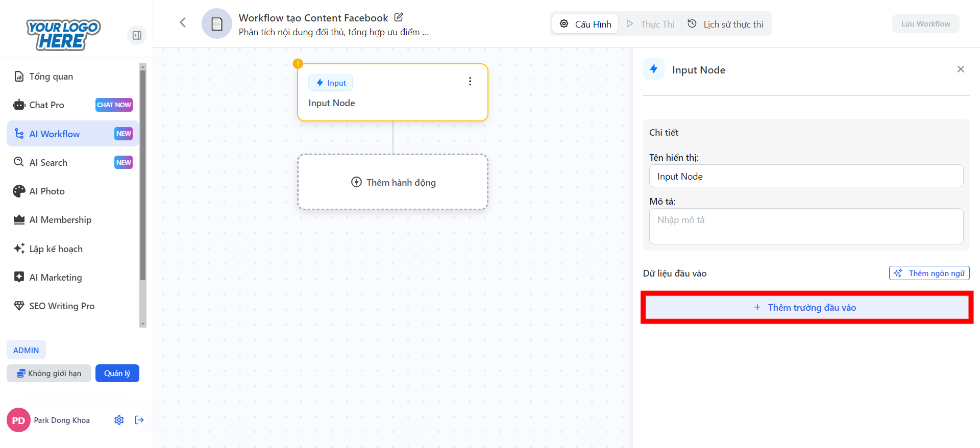Click the Mô tả text area
This screenshot has height=448, width=980.
coord(806,226)
